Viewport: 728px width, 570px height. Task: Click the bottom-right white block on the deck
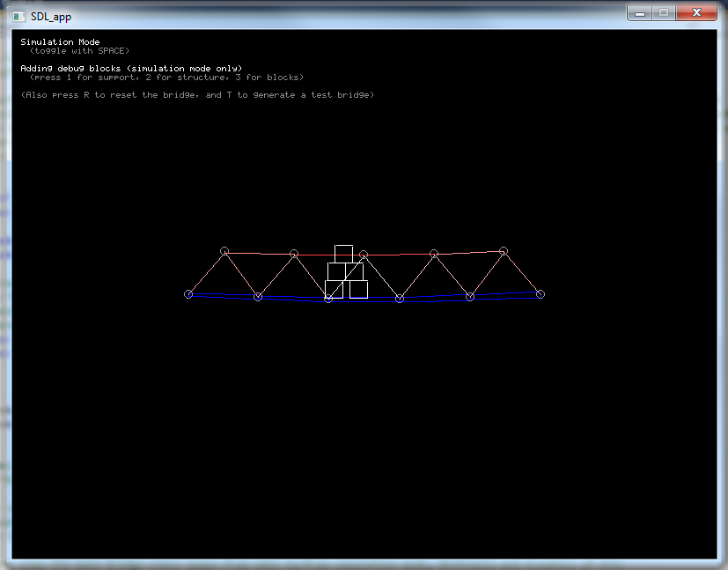(x=358, y=290)
